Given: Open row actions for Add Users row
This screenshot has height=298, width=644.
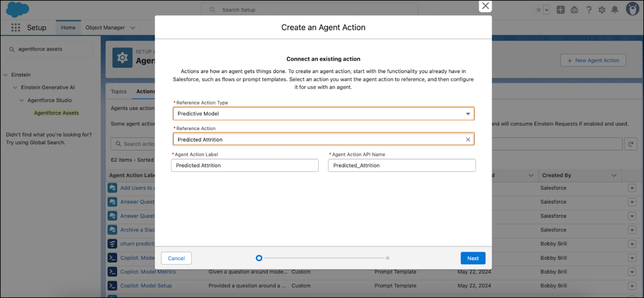Looking at the screenshot, I should tap(632, 188).
